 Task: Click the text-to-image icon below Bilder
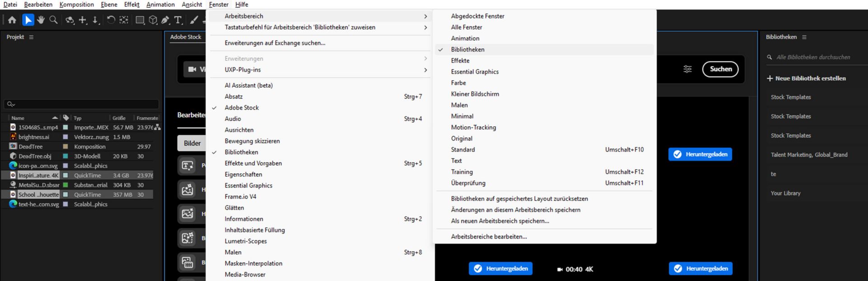(x=188, y=165)
